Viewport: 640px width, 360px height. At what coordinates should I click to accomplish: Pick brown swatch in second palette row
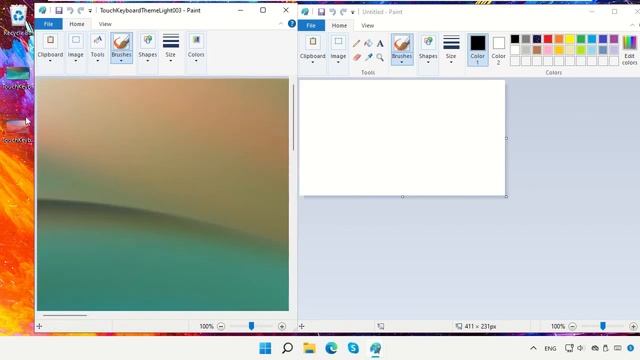click(x=537, y=50)
